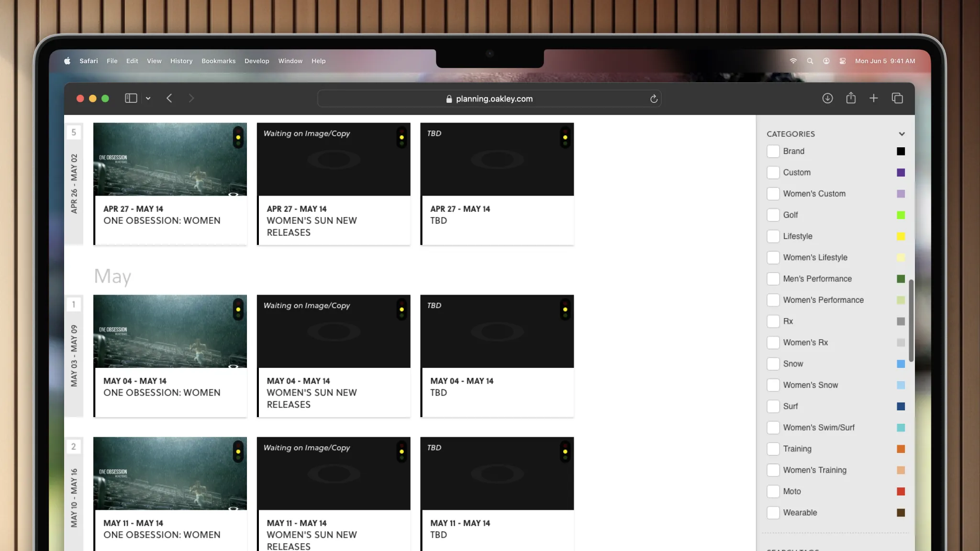This screenshot has height=551, width=980.
Task: Open the Share sheet icon
Action: (851, 98)
